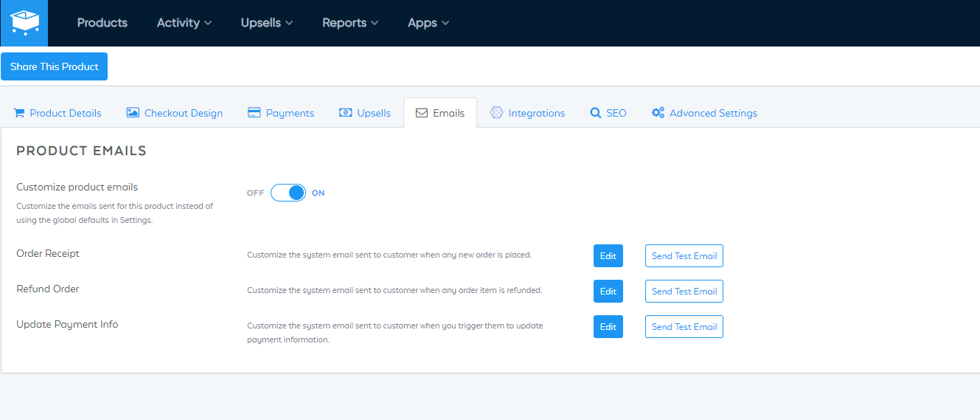980x420 pixels.
Task: Click the PRODUCT EMAILS heading
Action: [81, 151]
